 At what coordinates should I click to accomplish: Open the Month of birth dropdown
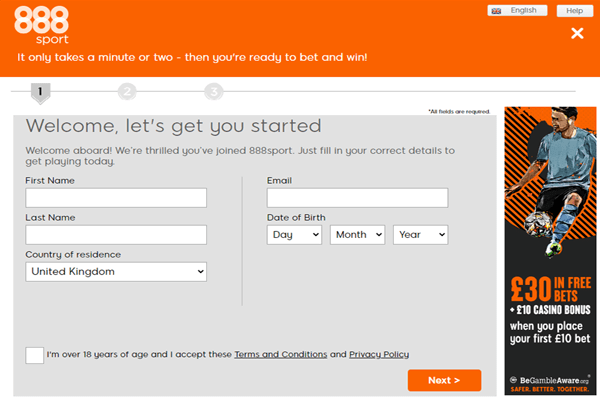357,235
